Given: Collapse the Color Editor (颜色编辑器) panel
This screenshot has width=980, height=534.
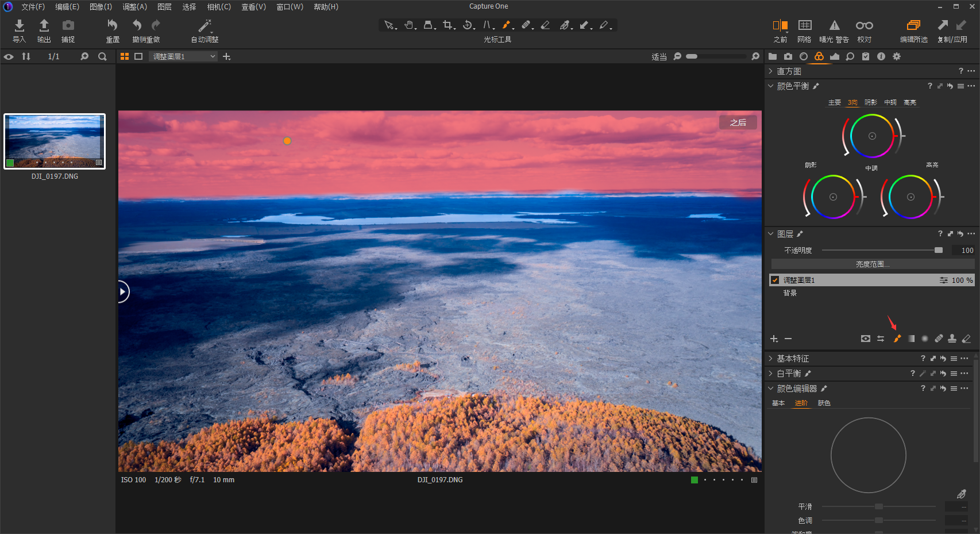Looking at the screenshot, I should [771, 389].
